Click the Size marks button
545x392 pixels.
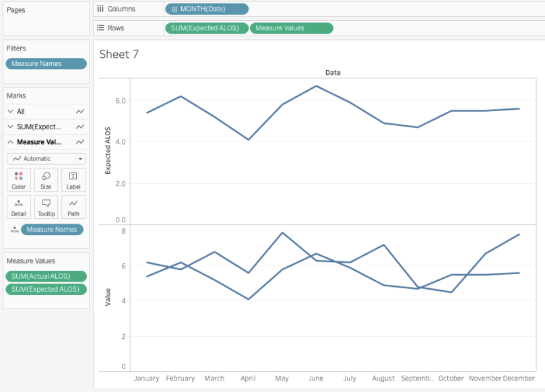pos(46,180)
